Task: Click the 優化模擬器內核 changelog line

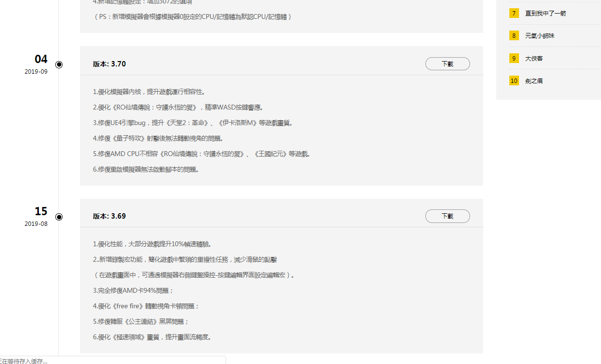Action: pos(148,92)
